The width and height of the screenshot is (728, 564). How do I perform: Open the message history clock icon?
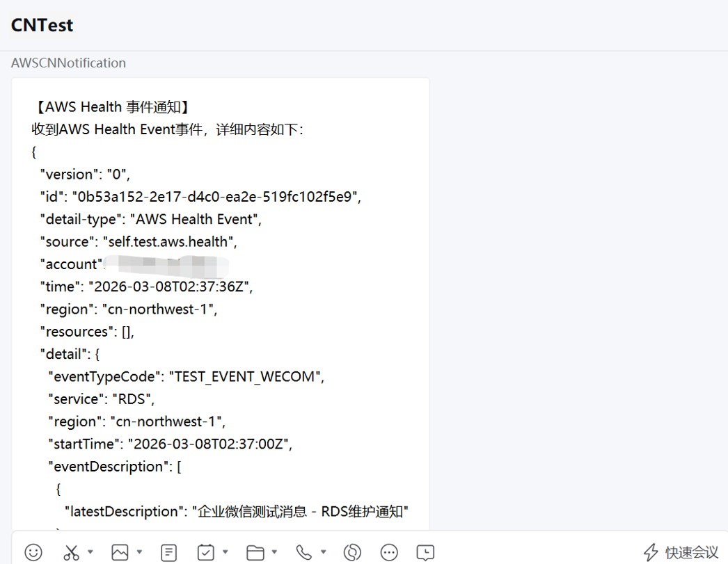(425, 552)
